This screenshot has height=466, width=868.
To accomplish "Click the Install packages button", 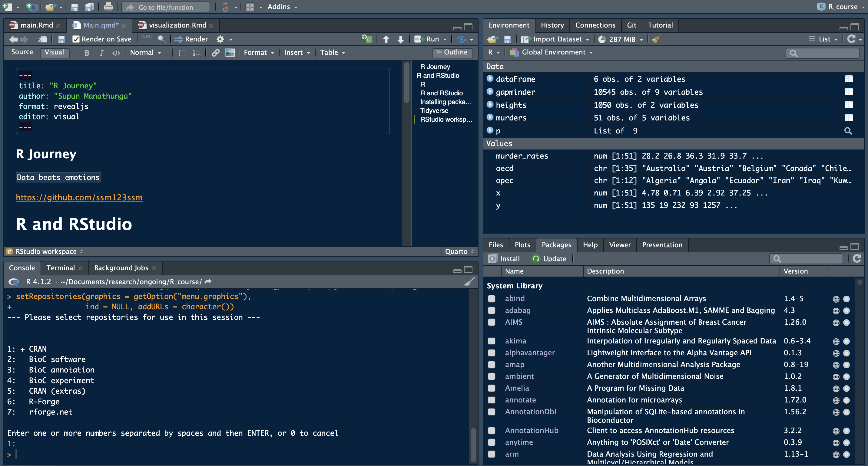I will 504,258.
